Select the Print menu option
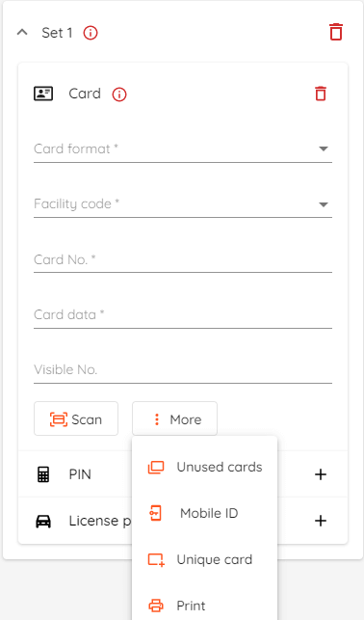 point(205,606)
